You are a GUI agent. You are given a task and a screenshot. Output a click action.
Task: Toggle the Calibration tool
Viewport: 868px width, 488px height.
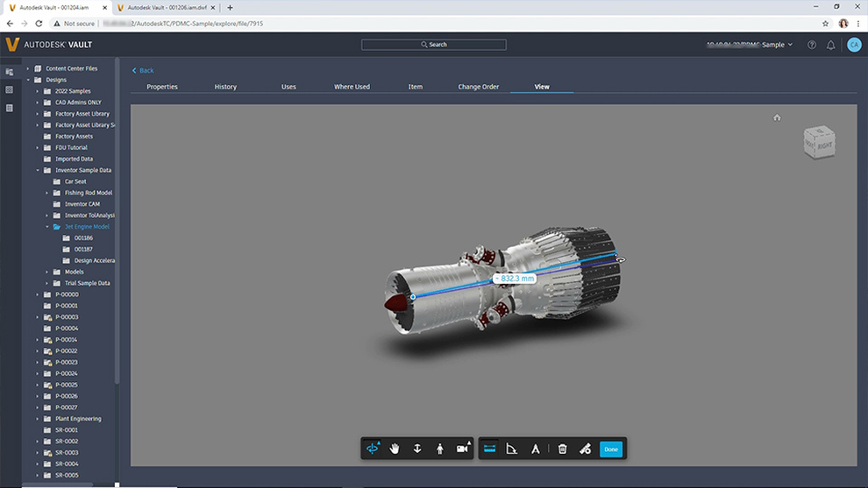[x=536, y=449]
